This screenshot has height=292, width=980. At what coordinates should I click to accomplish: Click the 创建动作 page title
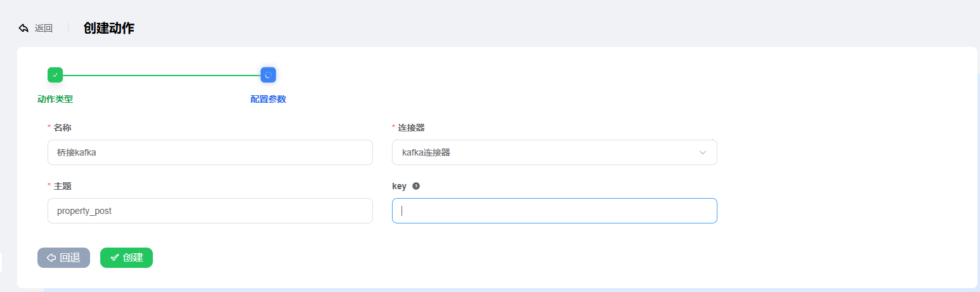click(x=109, y=28)
